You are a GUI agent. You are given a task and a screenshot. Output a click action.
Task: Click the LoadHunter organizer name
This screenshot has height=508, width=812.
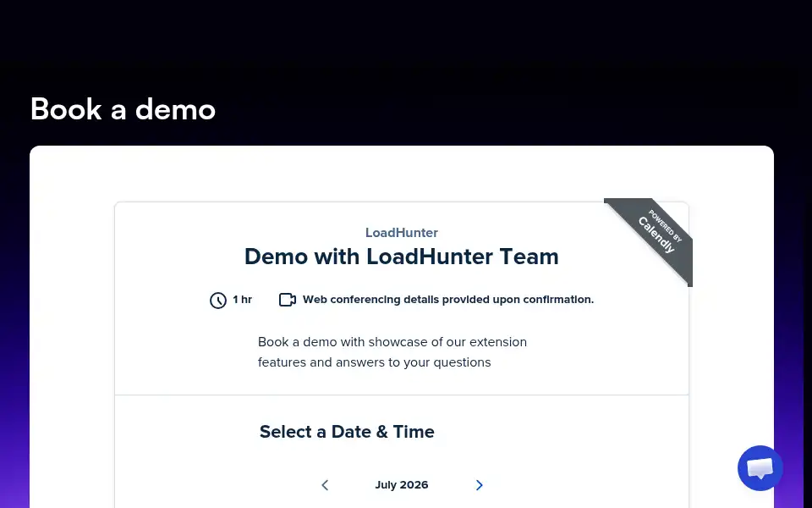[x=402, y=233]
